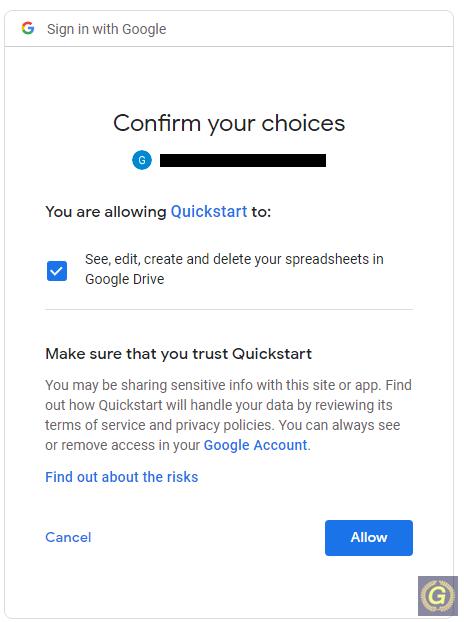This screenshot has height=622, width=464.
Task: Open the Google Account link
Action: pyautogui.click(x=255, y=445)
